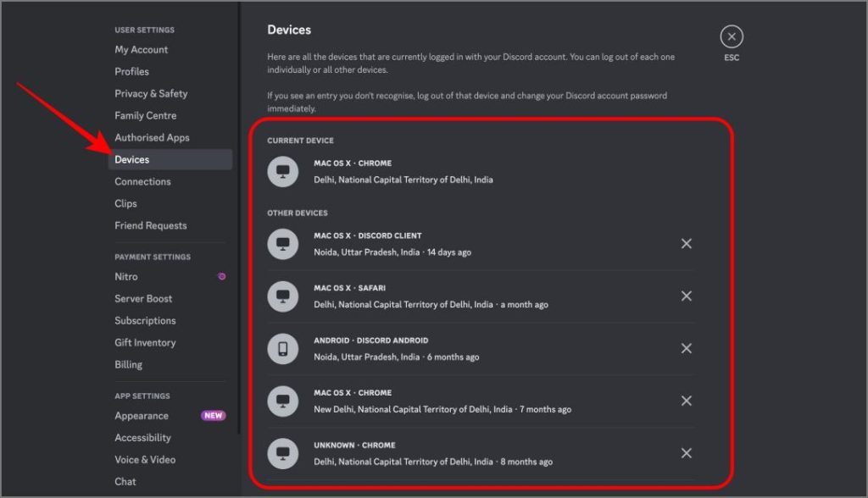
Task: Click the CURRENT DEVICE section label
Action: 301,141
